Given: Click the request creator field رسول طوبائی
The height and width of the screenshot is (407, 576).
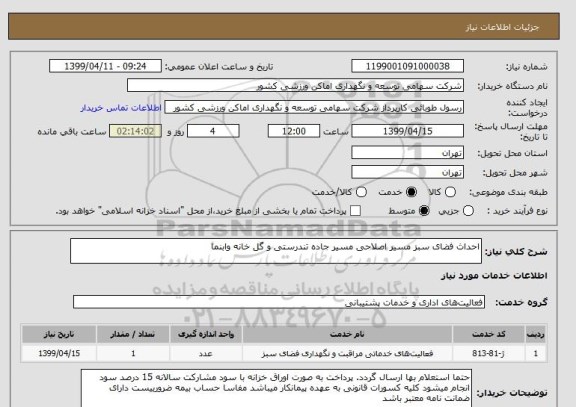Looking at the screenshot, I should pos(314,107).
